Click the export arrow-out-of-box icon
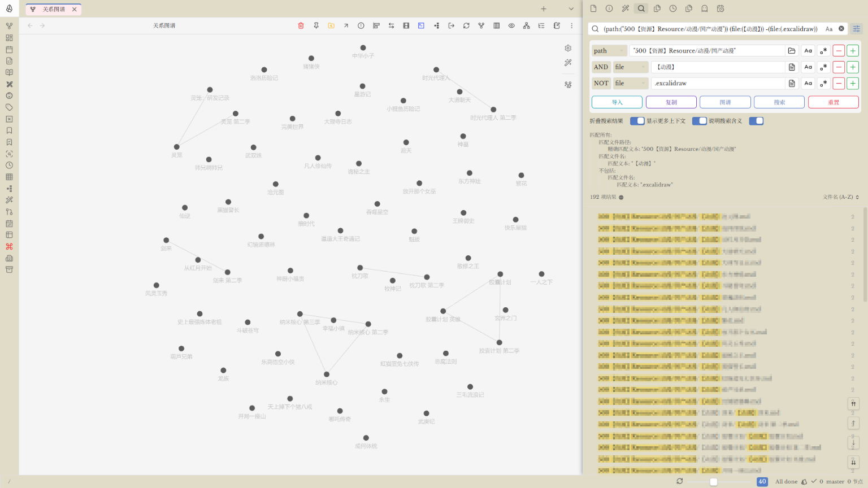The height and width of the screenshot is (488, 868). pyautogui.click(x=452, y=25)
